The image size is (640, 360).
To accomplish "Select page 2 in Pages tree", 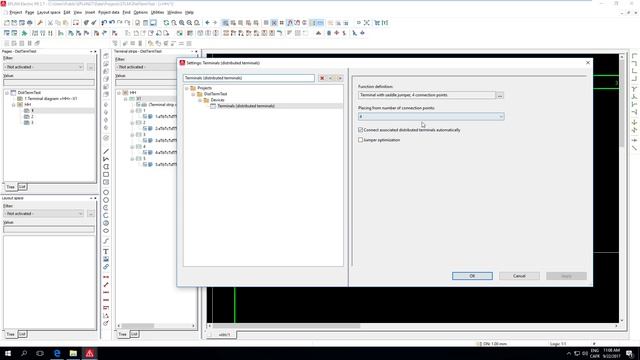I will pos(32,117).
